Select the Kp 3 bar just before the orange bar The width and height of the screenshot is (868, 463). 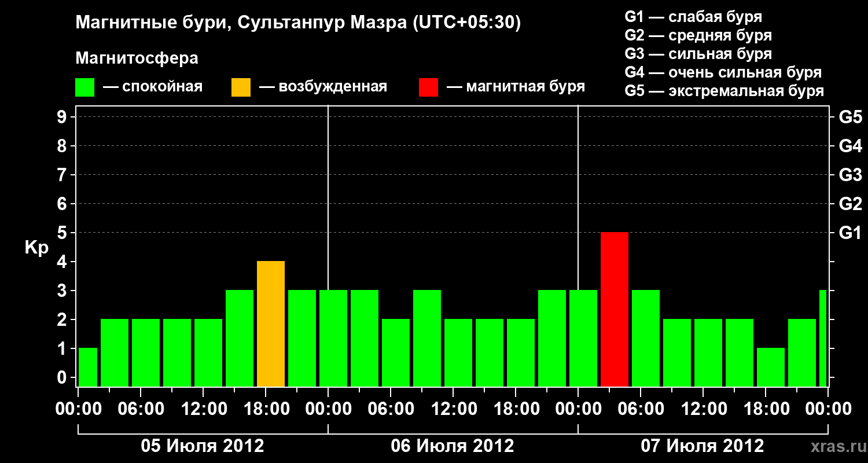(x=240, y=339)
